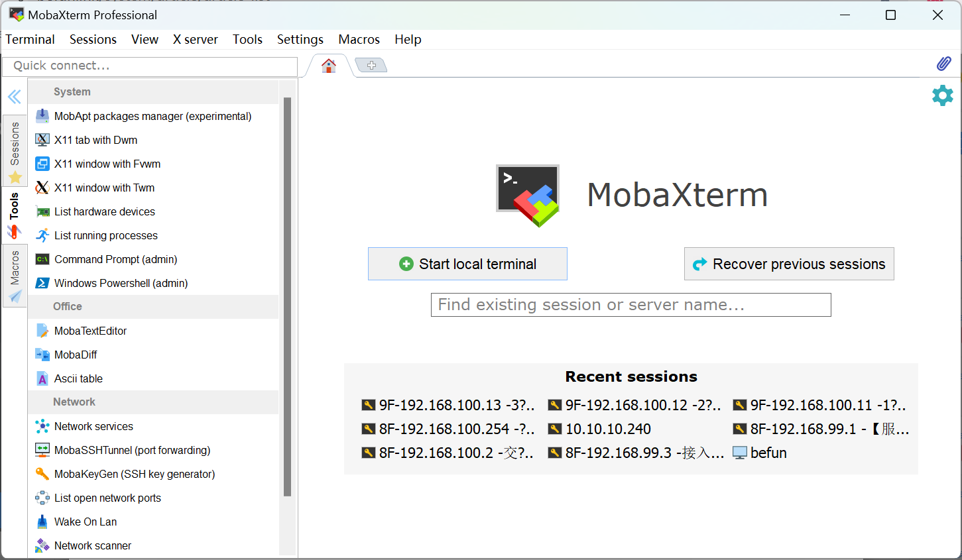The height and width of the screenshot is (560, 962).
Task: Open recent session 8F-192.168.100.2
Action: 448,453
